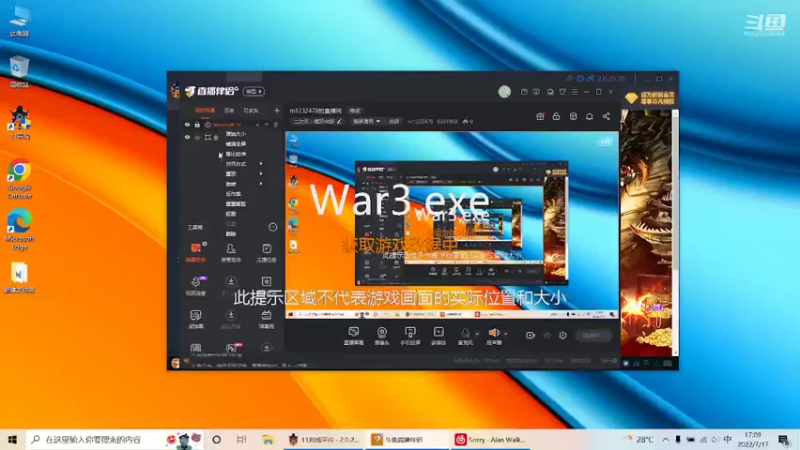
Task: Open the microphone options arrow
Action: coord(477,334)
